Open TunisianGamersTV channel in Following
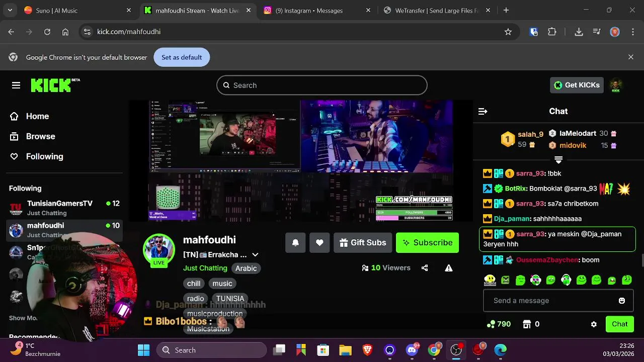 [x=64, y=208]
